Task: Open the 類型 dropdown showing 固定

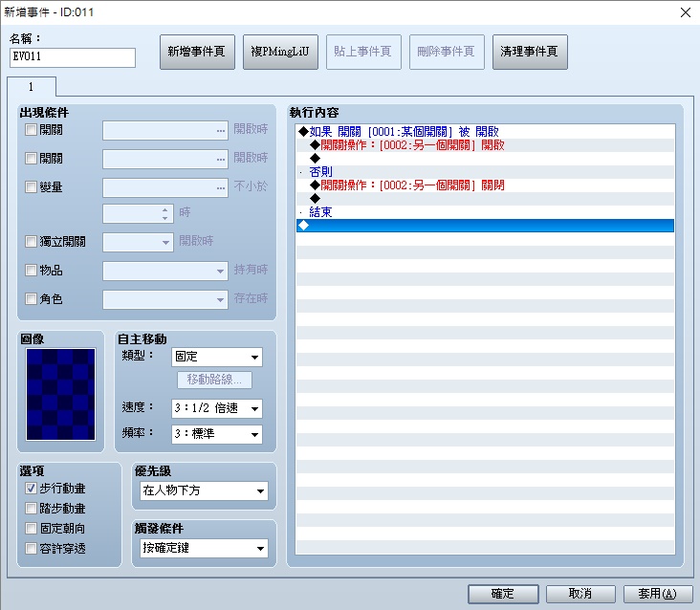Action: coord(217,357)
